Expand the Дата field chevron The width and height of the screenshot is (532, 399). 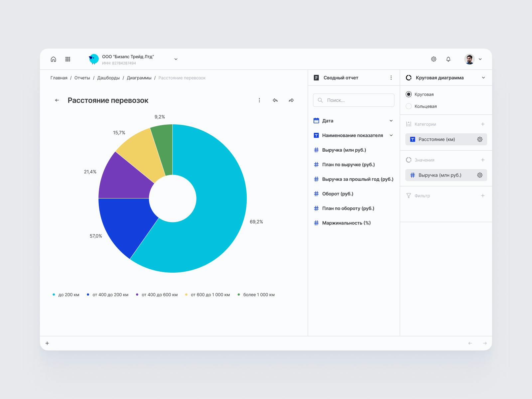pyautogui.click(x=391, y=121)
